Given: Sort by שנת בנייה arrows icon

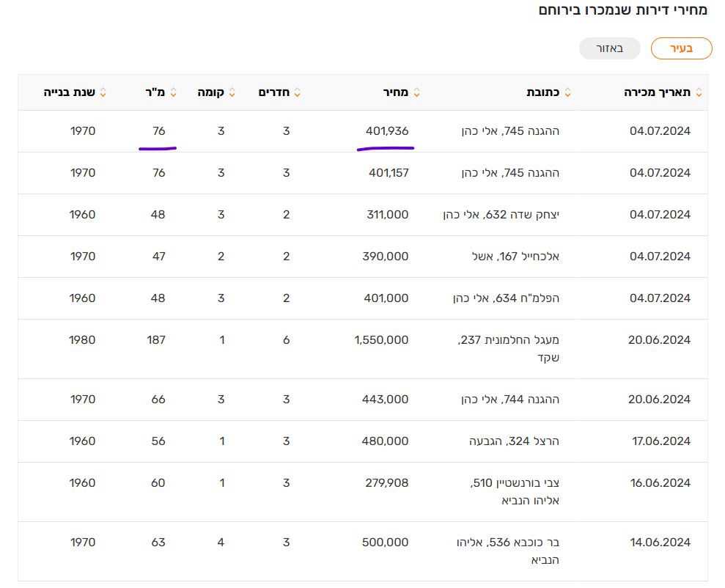Looking at the screenshot, I should 103,93.
